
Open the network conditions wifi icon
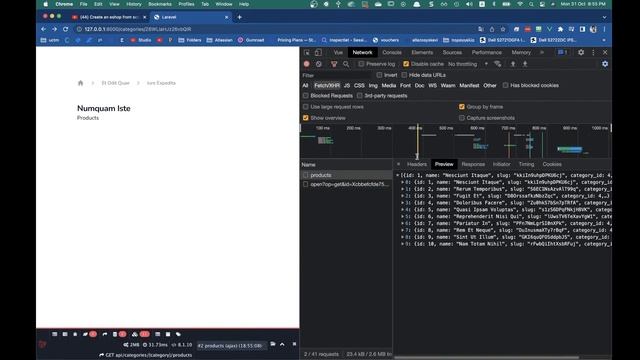[498, 64]
